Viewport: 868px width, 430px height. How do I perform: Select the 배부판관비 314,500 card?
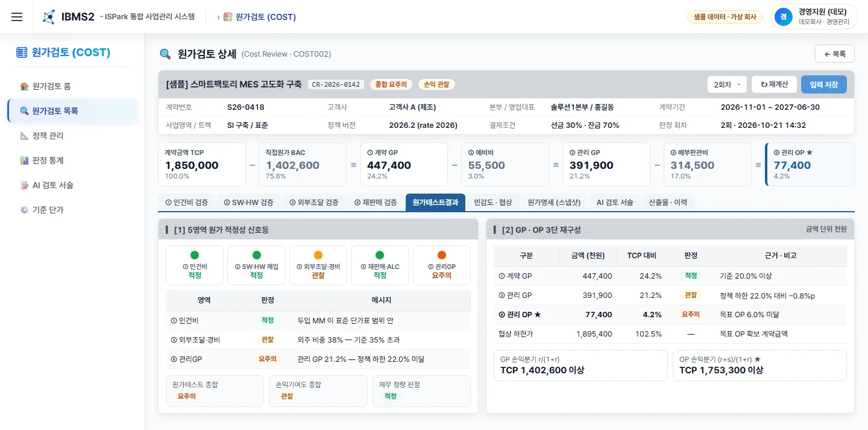708,164
